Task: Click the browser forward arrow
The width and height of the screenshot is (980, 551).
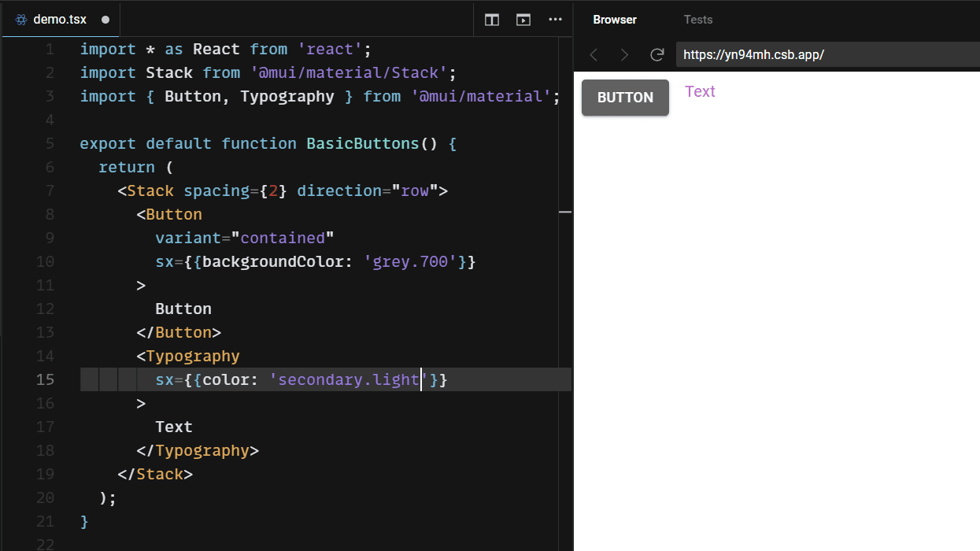Action: click(624, 54)
